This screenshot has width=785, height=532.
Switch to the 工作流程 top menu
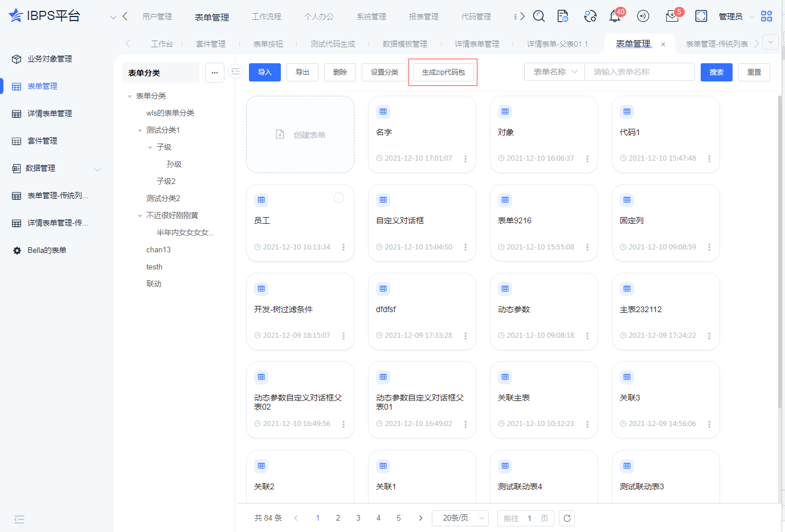coord(267,17)
